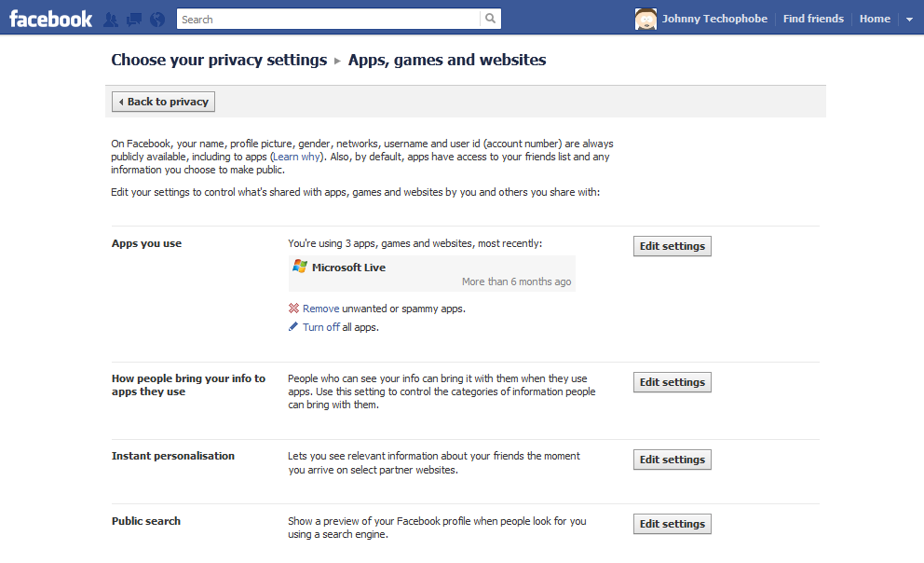Select the Microsoft Live app name
Image resolution: width=924 pixels, height=563 pixels.
click(349, 268)
